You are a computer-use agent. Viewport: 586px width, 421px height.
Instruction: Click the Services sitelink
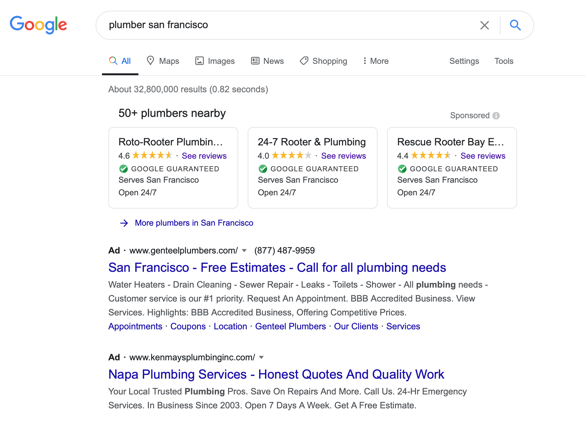(403, 326)
